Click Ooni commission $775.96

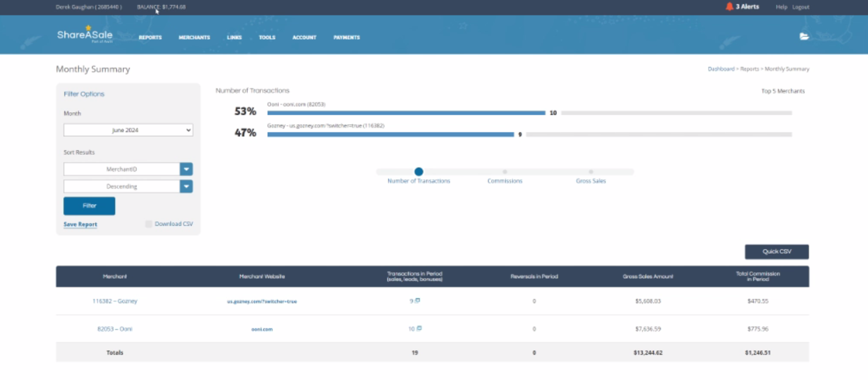[758, 329]
